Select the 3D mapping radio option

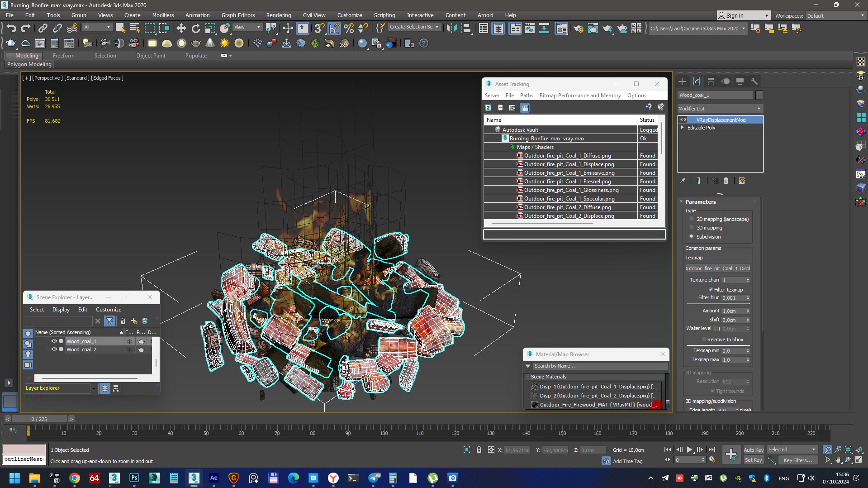[691, 228]
